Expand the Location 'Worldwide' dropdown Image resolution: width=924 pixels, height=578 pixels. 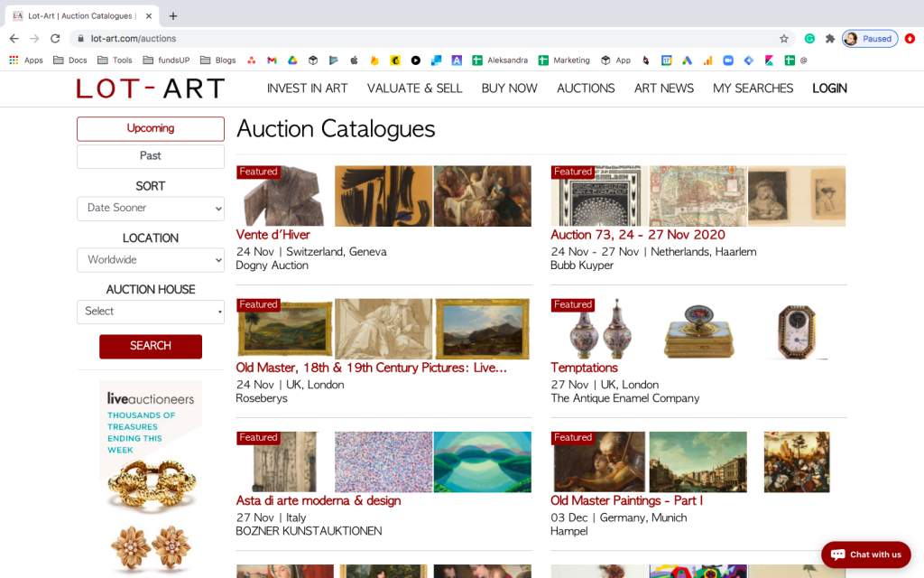tap(151, 260)
